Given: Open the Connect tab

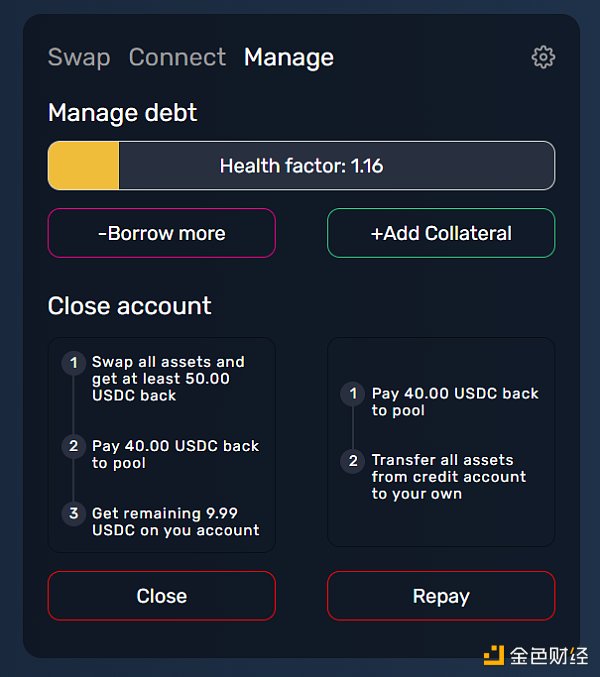Looking at the screenshot, I should pos(177,57).
